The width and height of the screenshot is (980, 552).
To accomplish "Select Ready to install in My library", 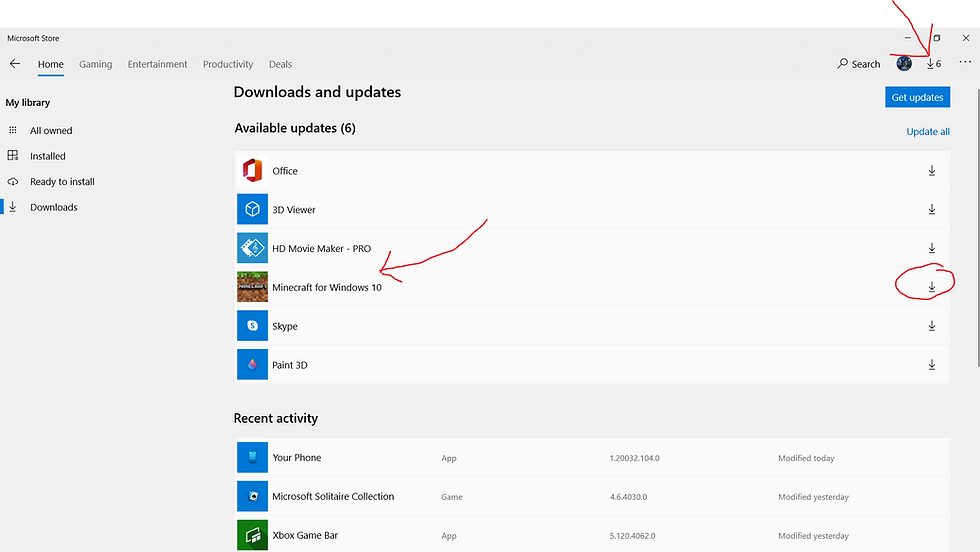I will [62, 181].
